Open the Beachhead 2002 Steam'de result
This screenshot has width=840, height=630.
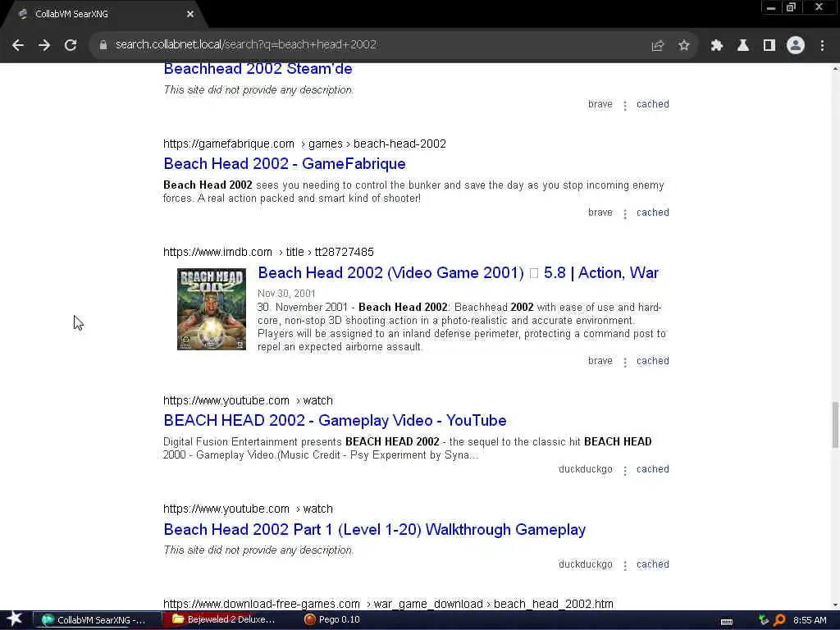(258, 69)
